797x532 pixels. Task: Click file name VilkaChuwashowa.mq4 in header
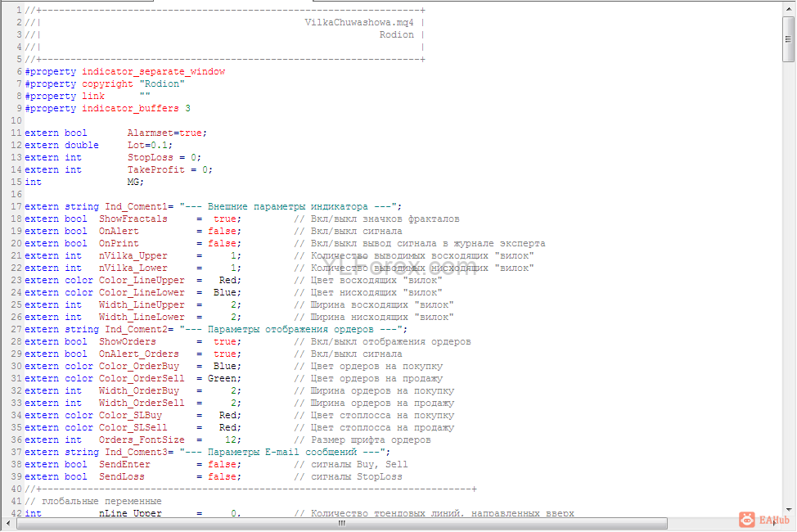tap(359, 22)
